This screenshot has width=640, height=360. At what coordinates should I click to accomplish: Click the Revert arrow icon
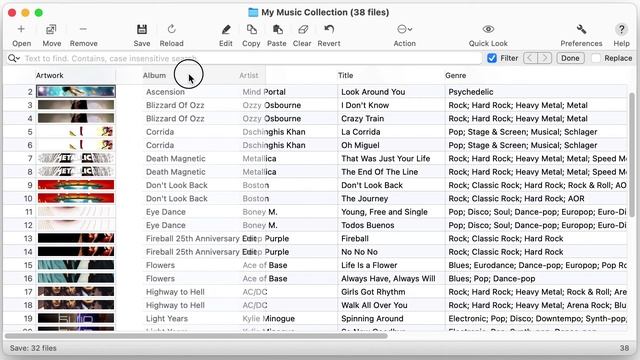click(329, 29)
